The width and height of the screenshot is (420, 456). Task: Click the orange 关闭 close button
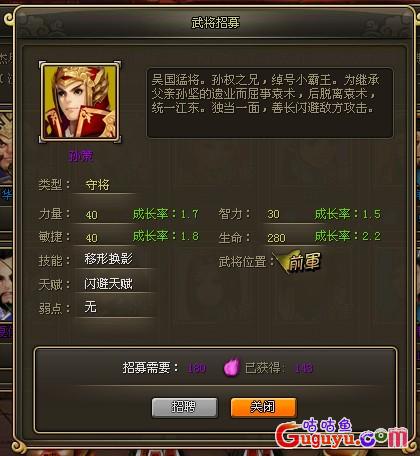point(263,407)
